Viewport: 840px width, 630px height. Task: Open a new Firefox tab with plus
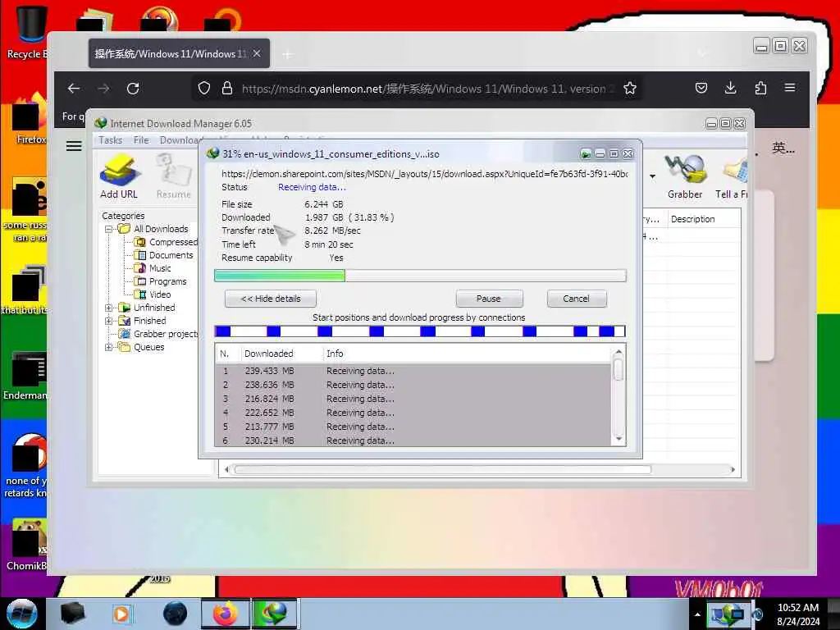[x=288, y=54]
